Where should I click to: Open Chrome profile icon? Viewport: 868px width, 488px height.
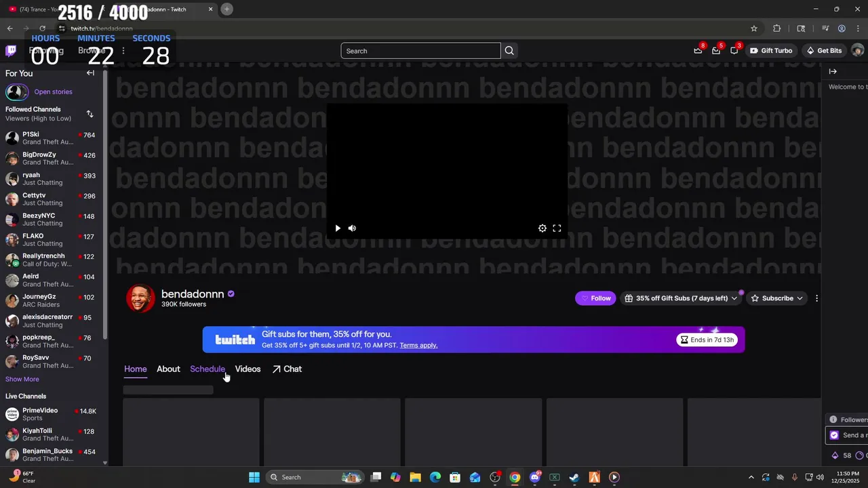(842, 28)
